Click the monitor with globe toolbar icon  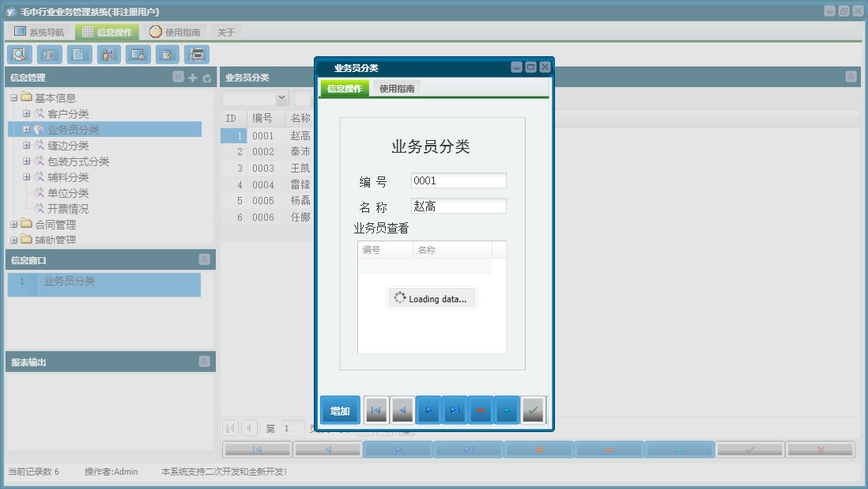(x=138, y=55)
